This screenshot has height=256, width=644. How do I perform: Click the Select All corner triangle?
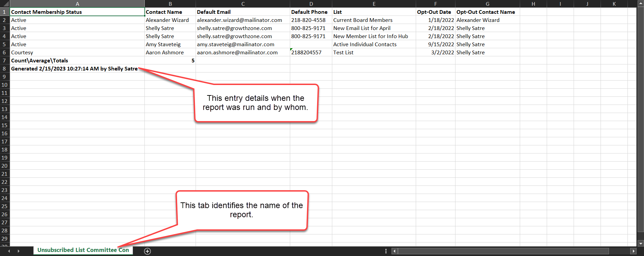click(x=5, y=4)
